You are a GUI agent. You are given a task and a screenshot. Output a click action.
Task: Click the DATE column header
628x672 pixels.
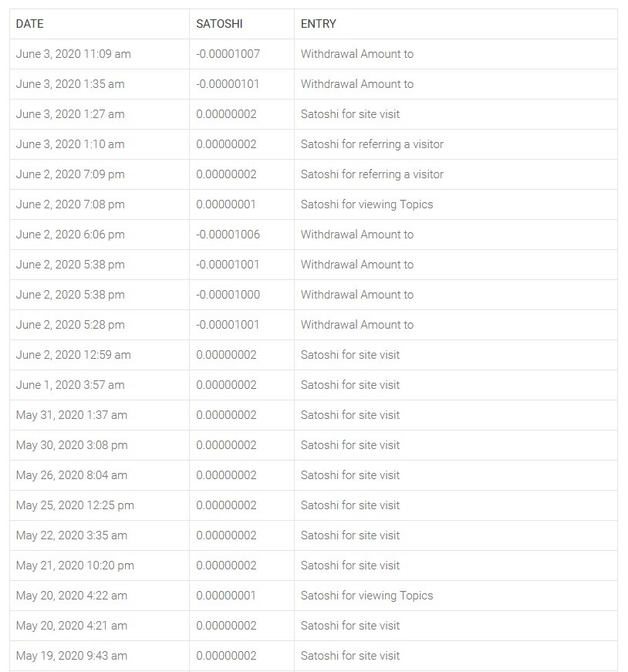(x=29, y=24)
